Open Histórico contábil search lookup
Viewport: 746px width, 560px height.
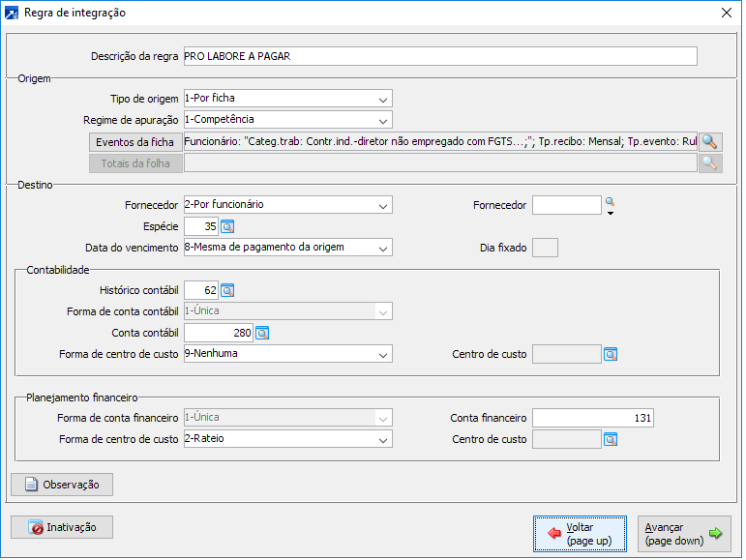227,289
